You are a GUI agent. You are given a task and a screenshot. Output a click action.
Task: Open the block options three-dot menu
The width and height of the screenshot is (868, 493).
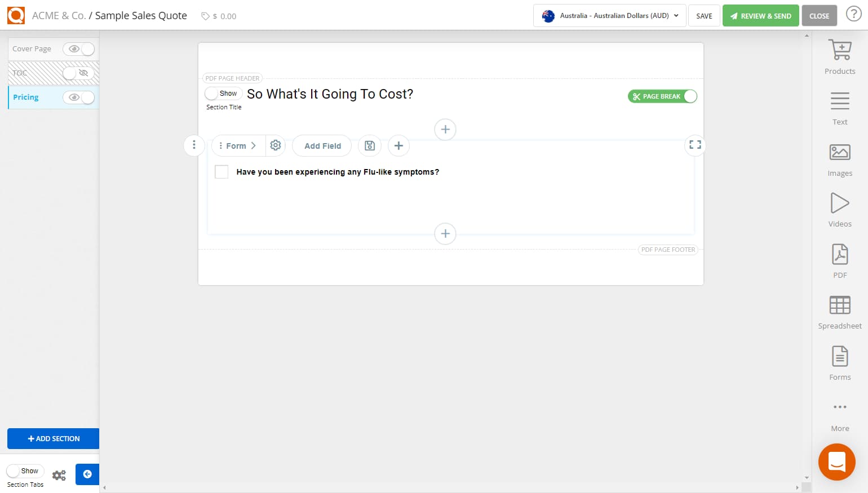(194, 145)
